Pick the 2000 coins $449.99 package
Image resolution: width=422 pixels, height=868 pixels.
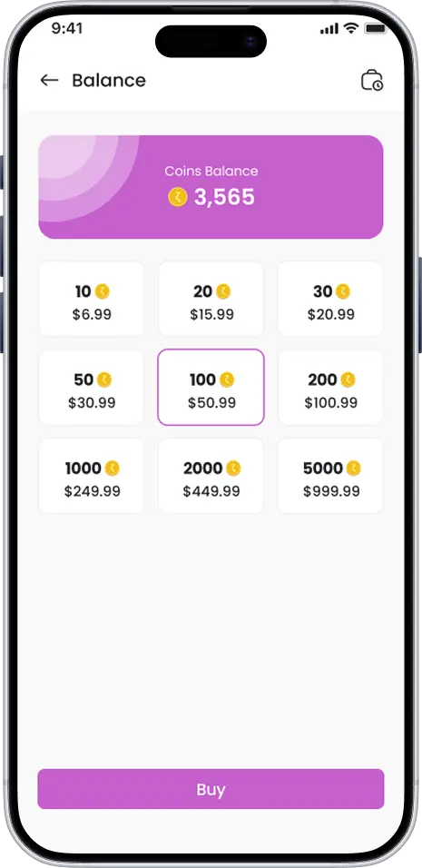pos(211,476)
